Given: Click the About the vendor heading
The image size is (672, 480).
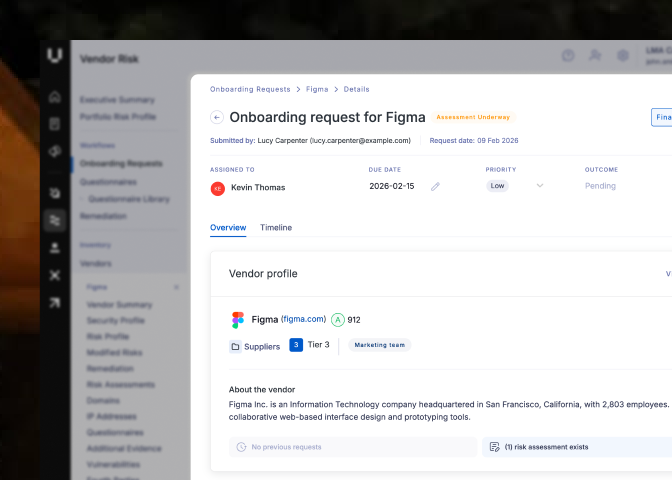Looking at the screenshot, I should pyautogui.click(x=262, y=390).
